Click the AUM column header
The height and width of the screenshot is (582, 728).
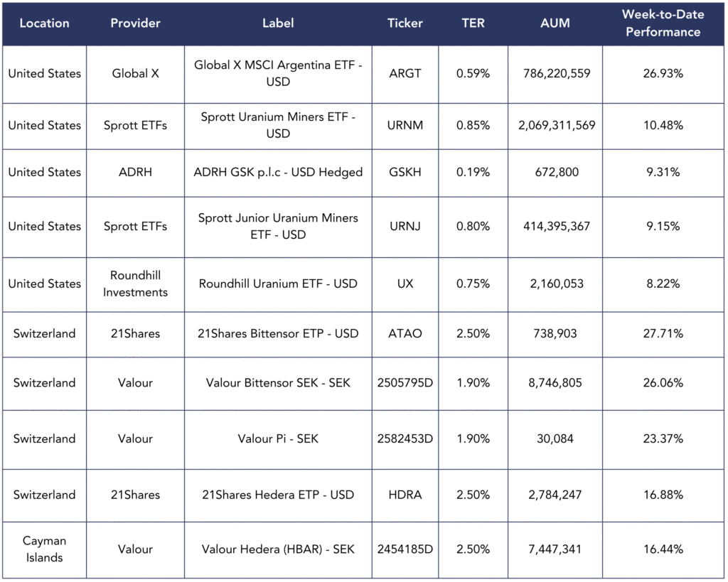pyautogui.click(x=555, y=23)
